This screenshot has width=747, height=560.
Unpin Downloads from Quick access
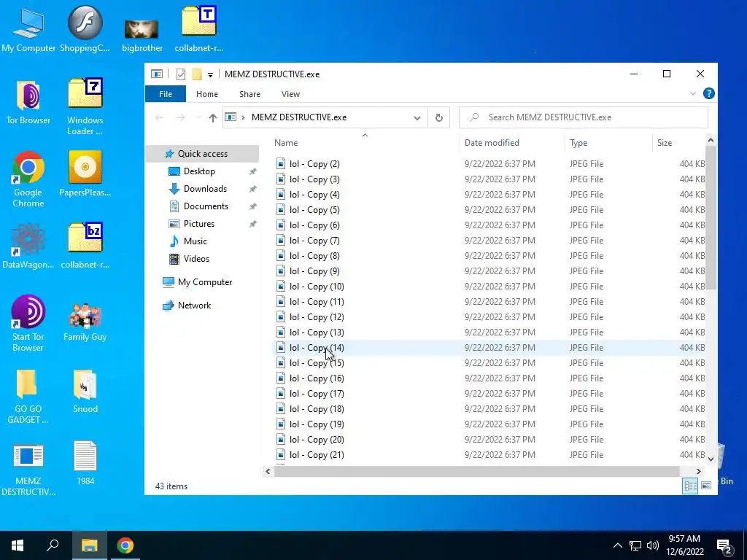click(252, 189)
